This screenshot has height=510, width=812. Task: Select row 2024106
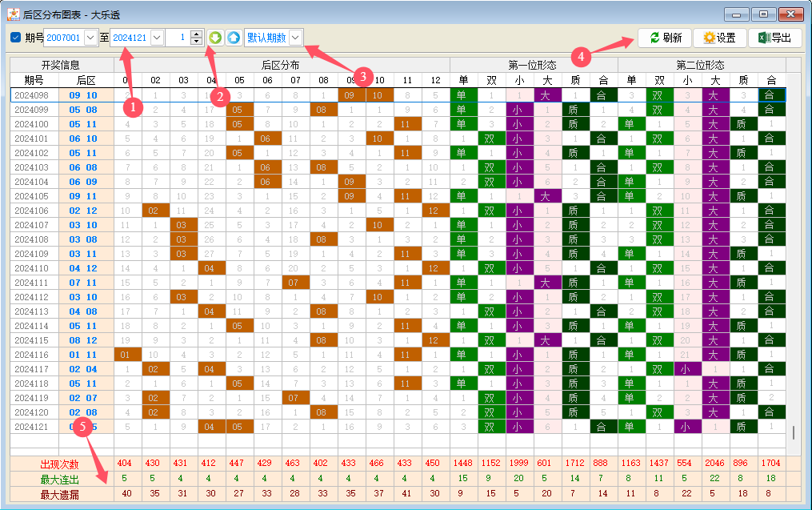pyautogui.click(x=398, y=211)
